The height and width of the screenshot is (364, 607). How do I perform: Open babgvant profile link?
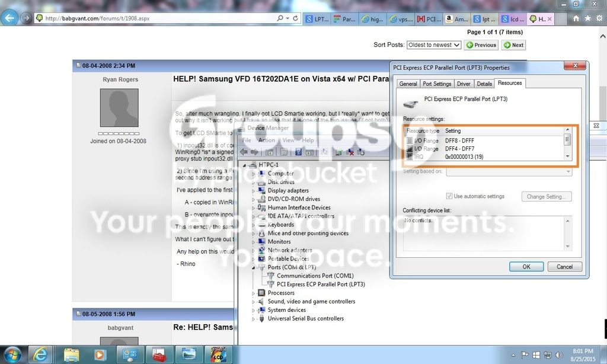point(120,328)
